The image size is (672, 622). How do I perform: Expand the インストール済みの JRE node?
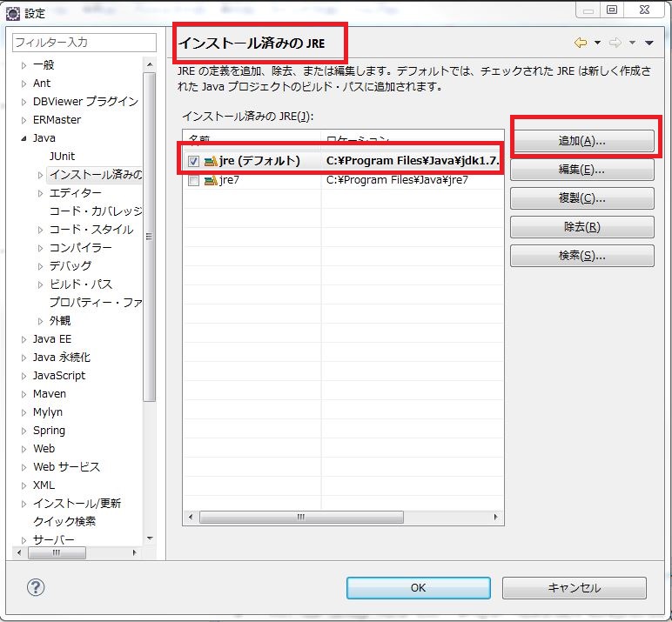[40, 175]
